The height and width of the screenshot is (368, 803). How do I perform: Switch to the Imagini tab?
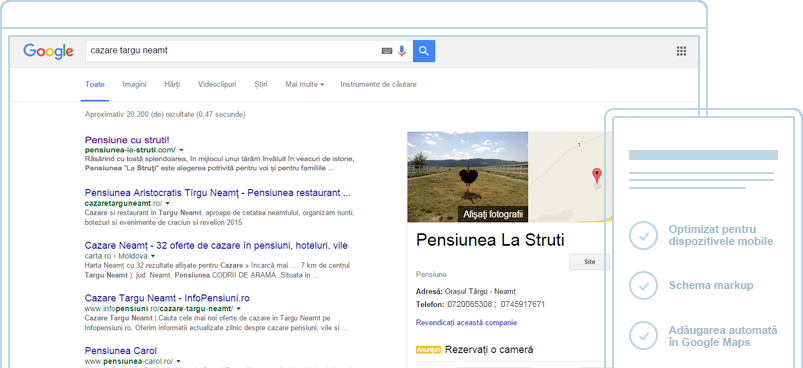[x=134, y=84]
